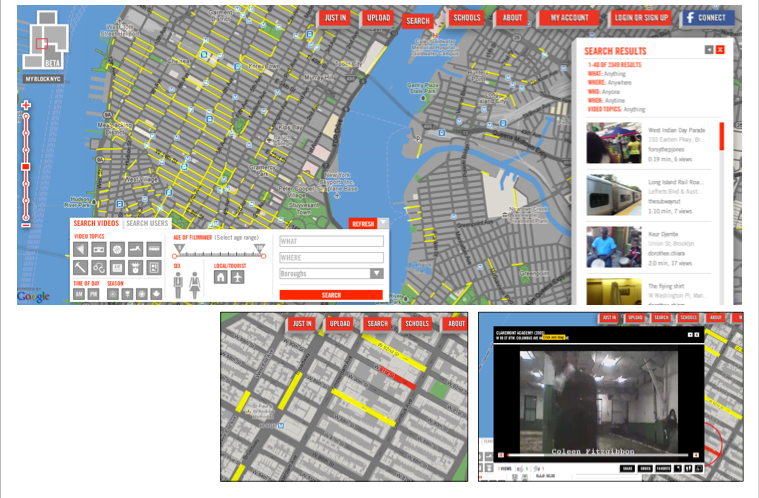Toggle the AM time of day filter

point(79,294)
